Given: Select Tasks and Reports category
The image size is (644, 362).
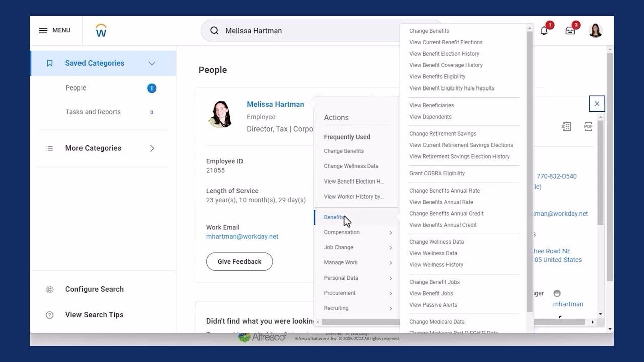Looking at the screenshot, I should point(93,112).
